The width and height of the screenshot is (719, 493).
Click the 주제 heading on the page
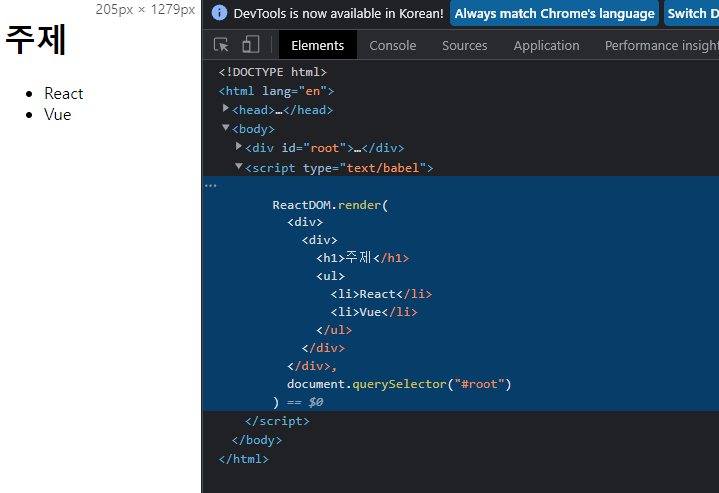[35, 39]
